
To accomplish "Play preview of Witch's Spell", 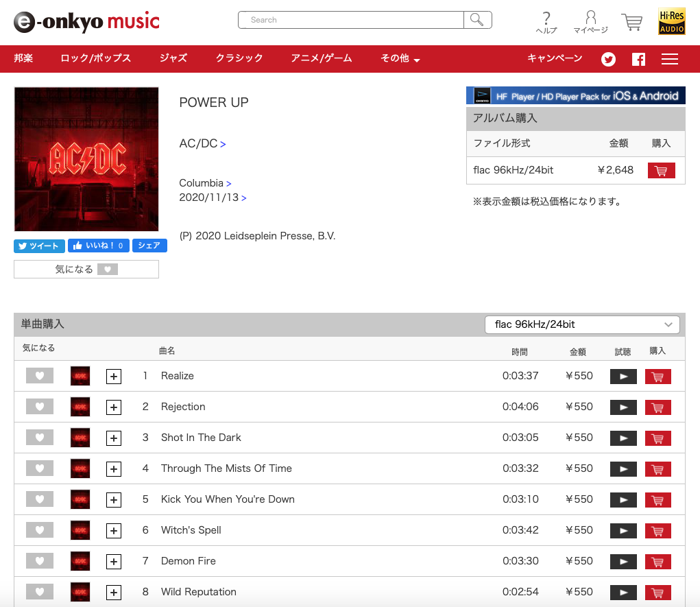I will pyautogui.click(x=623, y=531).
